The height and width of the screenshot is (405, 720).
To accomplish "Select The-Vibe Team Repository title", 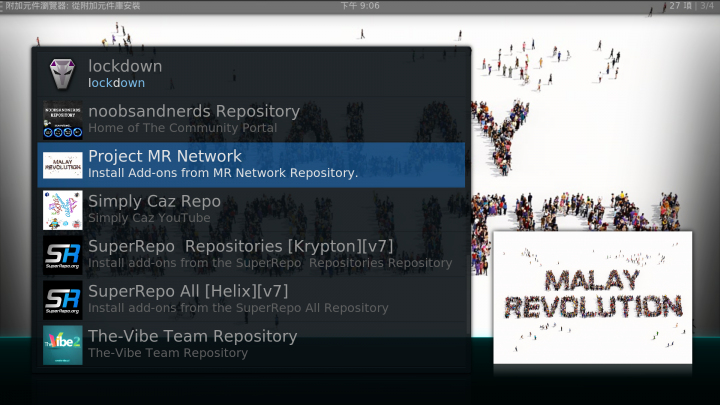I will coord(192,337).
